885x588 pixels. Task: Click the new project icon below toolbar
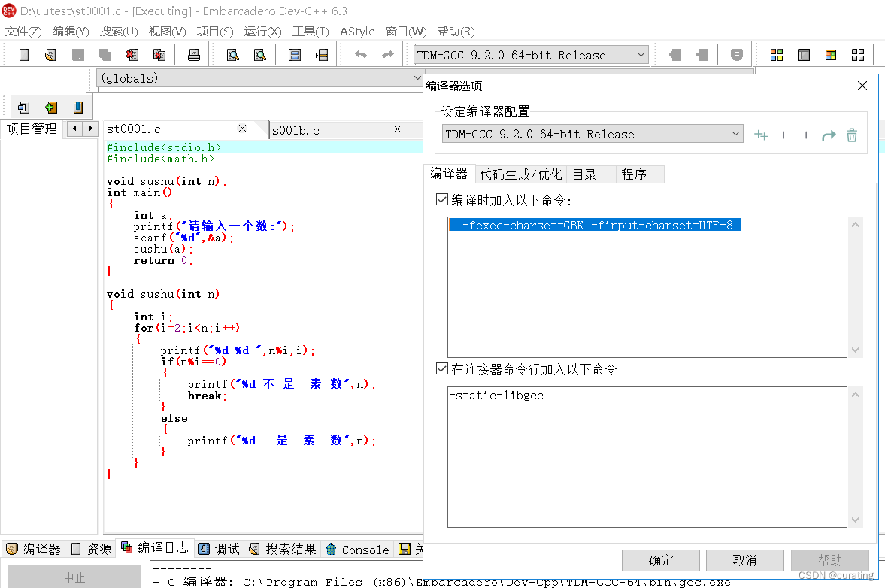24,108
